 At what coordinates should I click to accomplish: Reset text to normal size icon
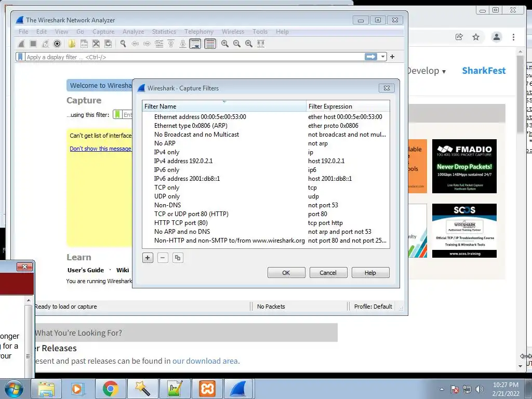249,44
